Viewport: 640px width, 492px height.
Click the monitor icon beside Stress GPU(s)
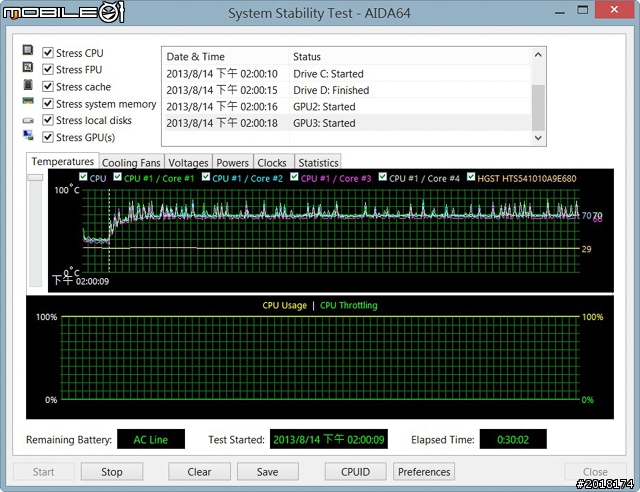pos(28,135)
